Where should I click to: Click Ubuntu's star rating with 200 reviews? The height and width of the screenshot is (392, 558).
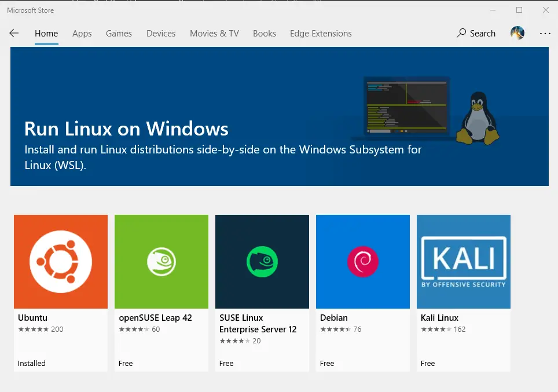point(41,329)
